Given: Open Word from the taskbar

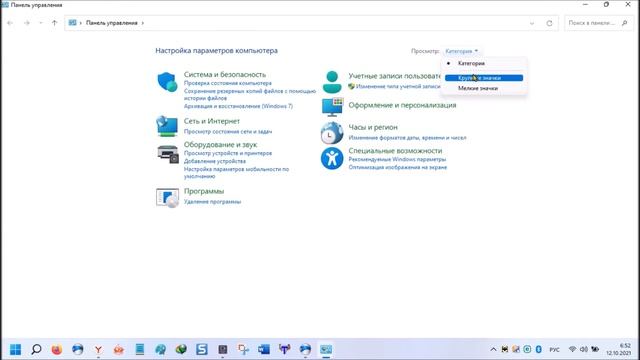Looking at the screenshot, I should (264, 349).
